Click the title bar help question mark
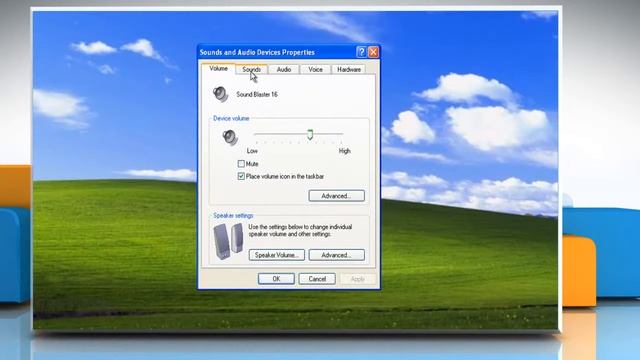 (x=361, y=52)
